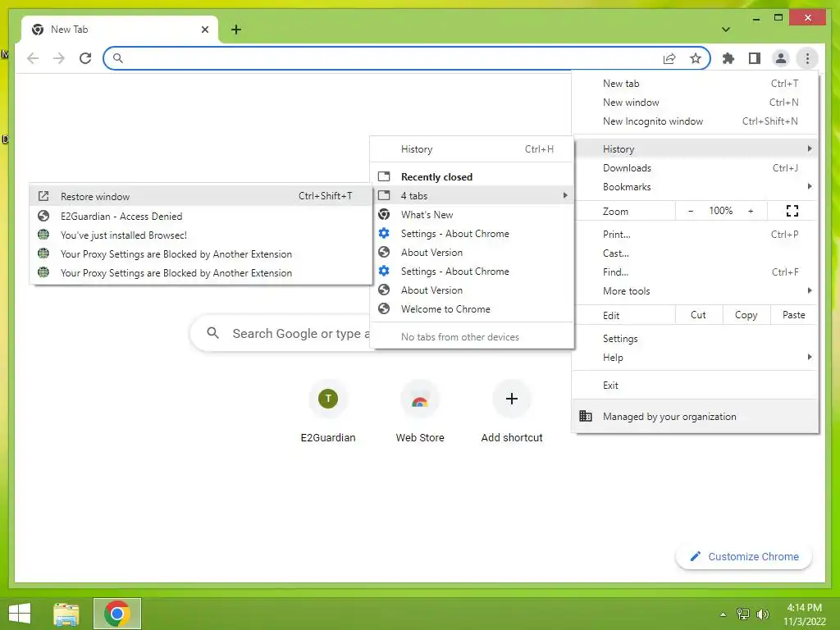Click the Add shortcut plus tile

pyautogui.click(x=512, y=411)
